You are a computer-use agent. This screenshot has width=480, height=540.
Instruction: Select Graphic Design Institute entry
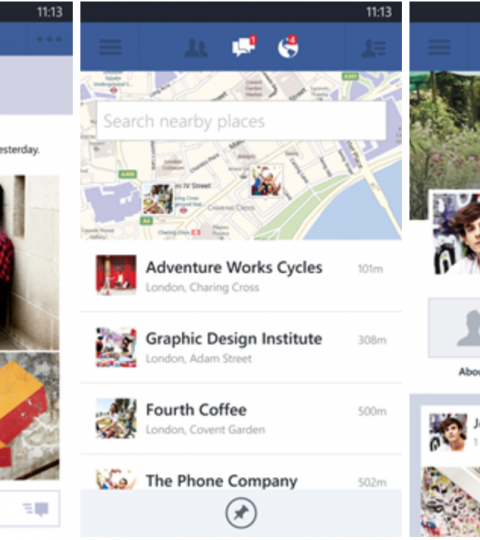point(241,347)
